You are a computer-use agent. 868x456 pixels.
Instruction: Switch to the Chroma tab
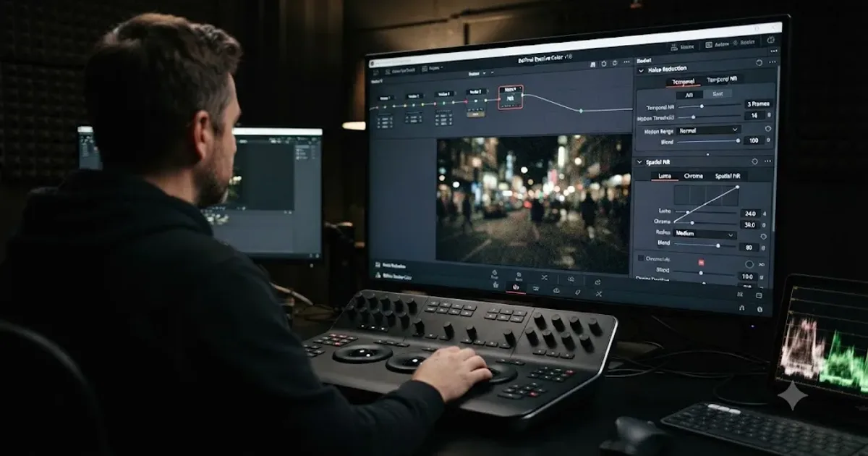(693, 176)
